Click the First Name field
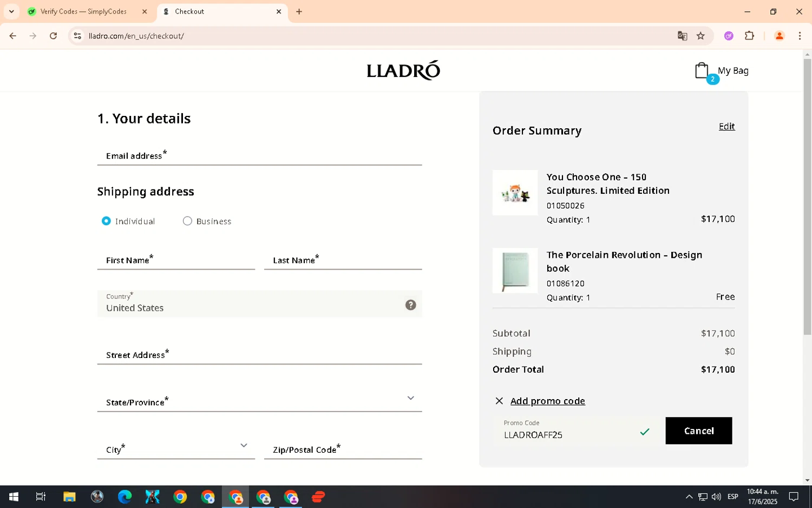 tap(176, 260)
